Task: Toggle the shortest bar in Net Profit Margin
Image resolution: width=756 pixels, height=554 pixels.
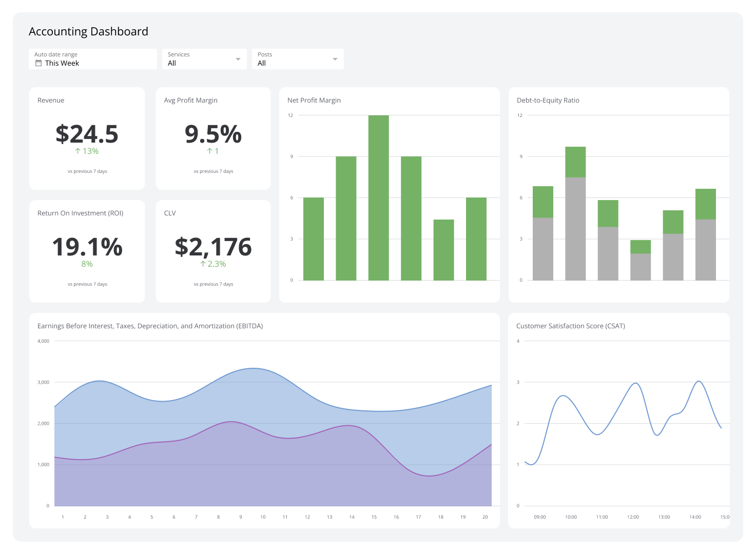Action: click(x=443, y=250)
